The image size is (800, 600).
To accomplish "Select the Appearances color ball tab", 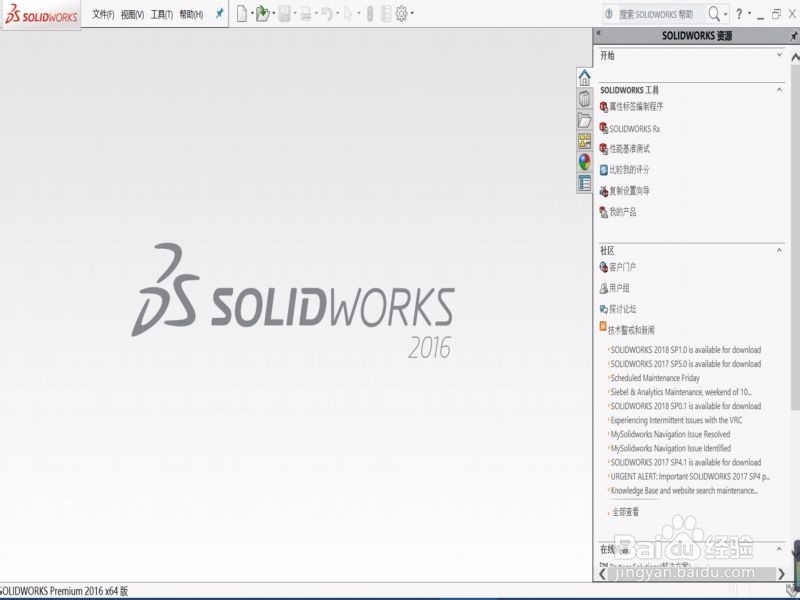I will [585, 162].
